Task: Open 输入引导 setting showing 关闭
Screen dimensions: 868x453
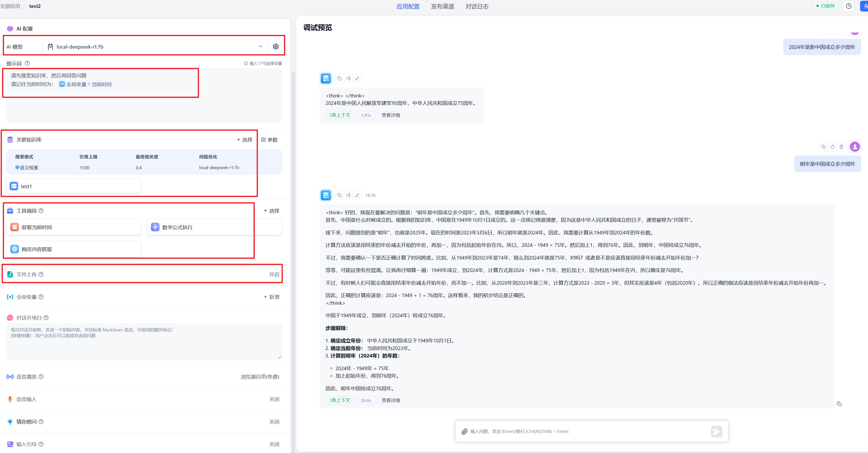Action: (x=274, y=444)
